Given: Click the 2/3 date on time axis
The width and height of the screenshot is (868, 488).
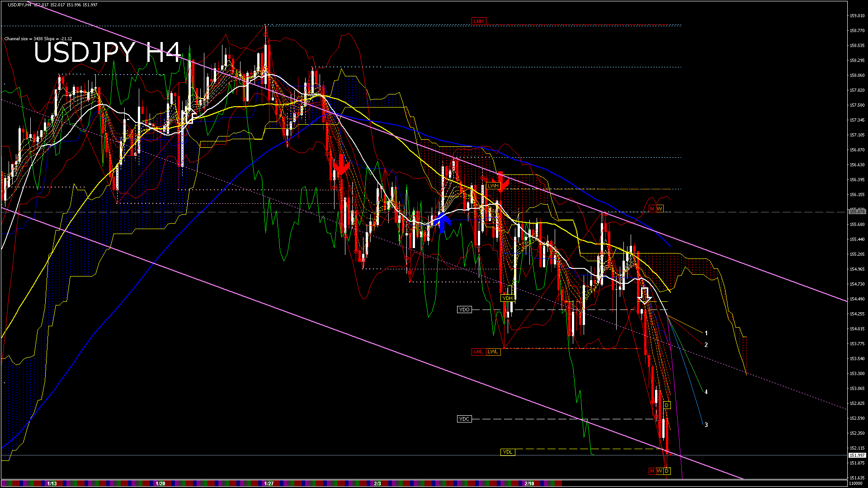Looking at the screenshot, I should coord(377,483).
